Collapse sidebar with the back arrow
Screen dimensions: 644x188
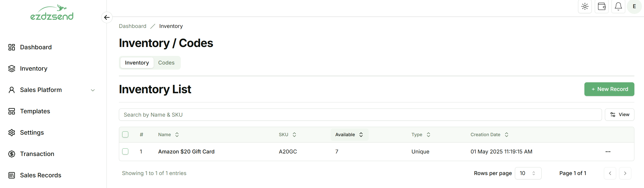tap(107, 18)
